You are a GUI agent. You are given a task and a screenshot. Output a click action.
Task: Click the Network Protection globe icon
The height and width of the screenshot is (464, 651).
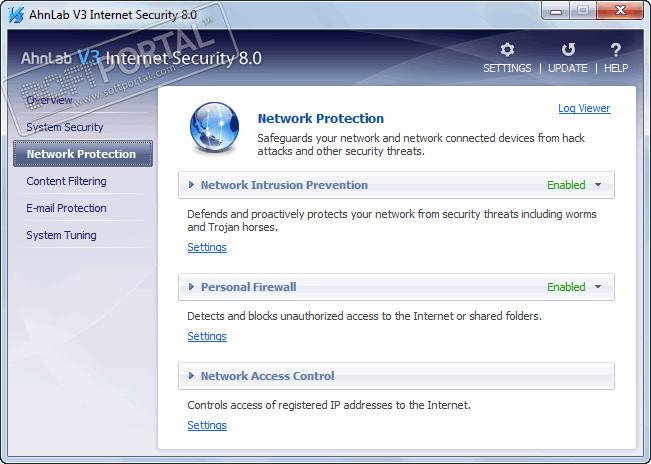pos(213,127)
